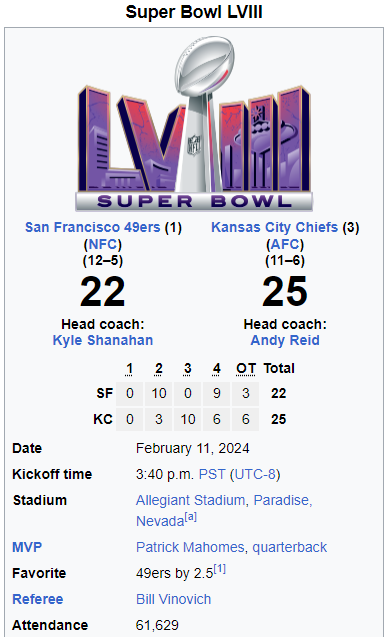Follow the NFC conference link

[x=103, y=244]
